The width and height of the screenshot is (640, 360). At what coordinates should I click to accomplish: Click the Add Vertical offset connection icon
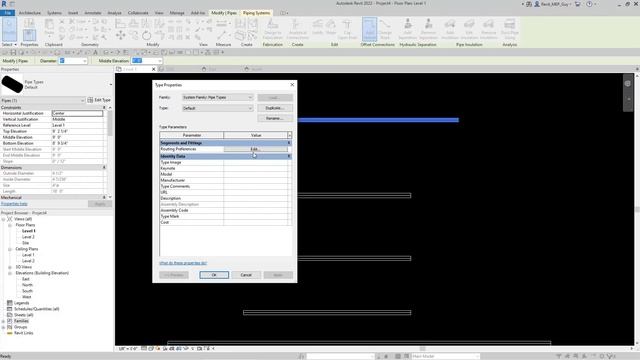[x=369, y=29]
